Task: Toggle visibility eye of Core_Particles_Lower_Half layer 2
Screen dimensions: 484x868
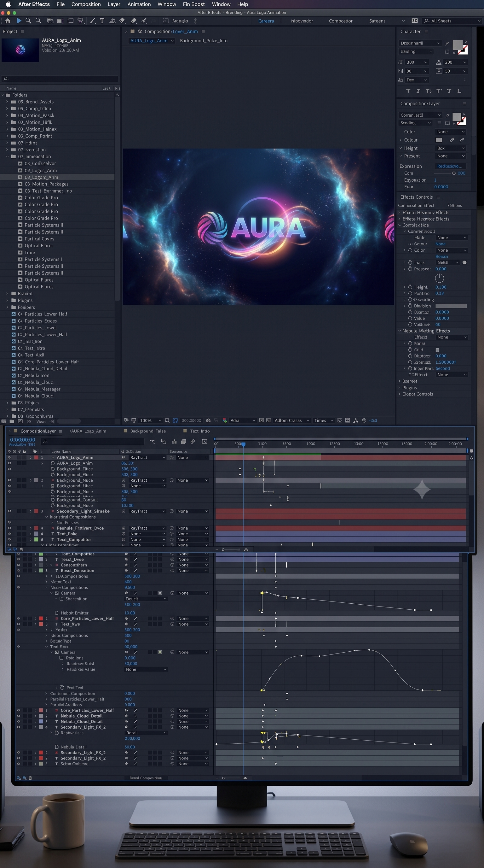Action: 19,619
